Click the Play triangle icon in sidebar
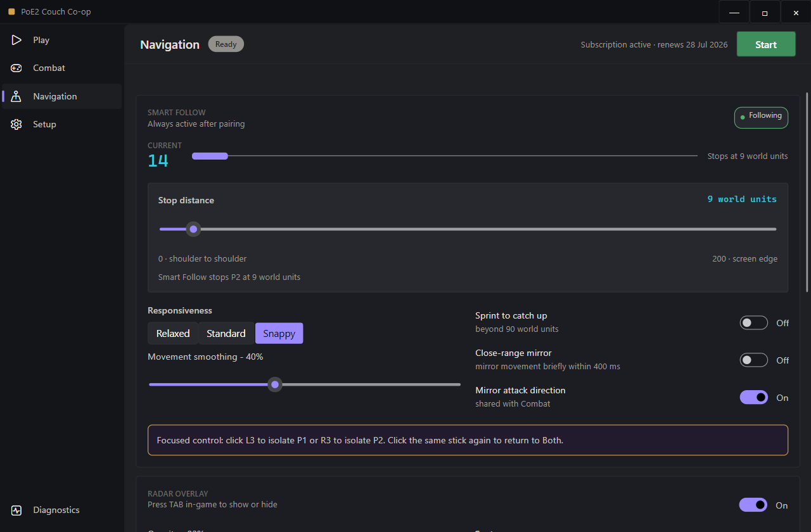Viewport: 811px width, 532px height. pos(16,40)
